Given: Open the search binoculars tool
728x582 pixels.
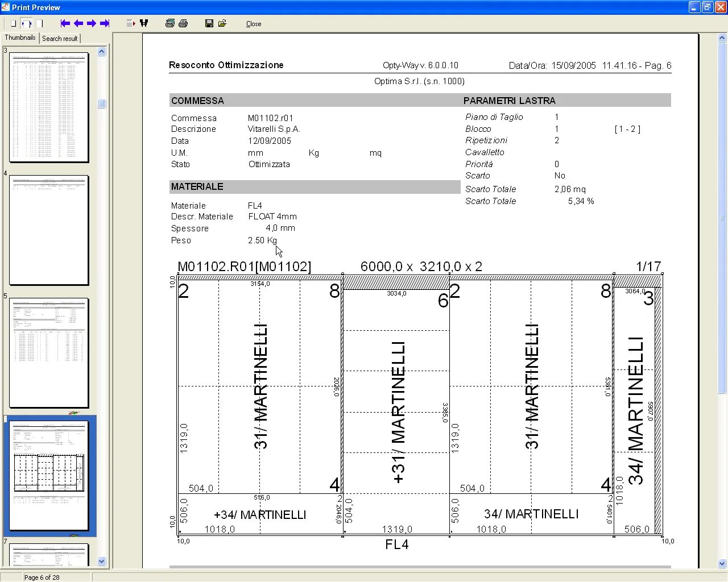Looking at the screenshot, I should click(144, 23).
